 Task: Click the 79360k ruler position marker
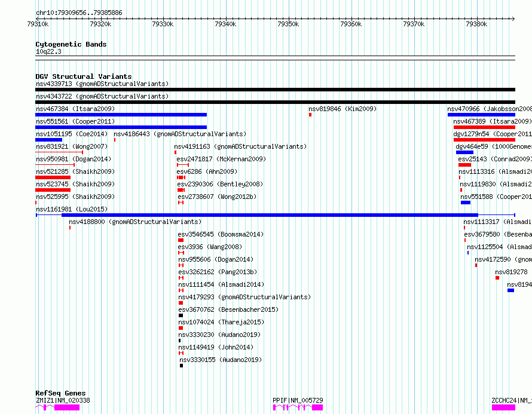351,24
